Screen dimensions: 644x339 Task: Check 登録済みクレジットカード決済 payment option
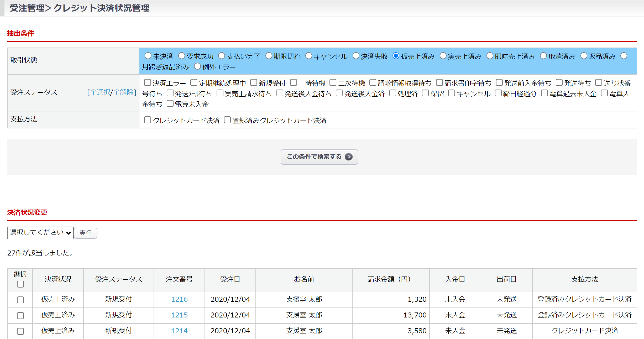pos(227,120)
